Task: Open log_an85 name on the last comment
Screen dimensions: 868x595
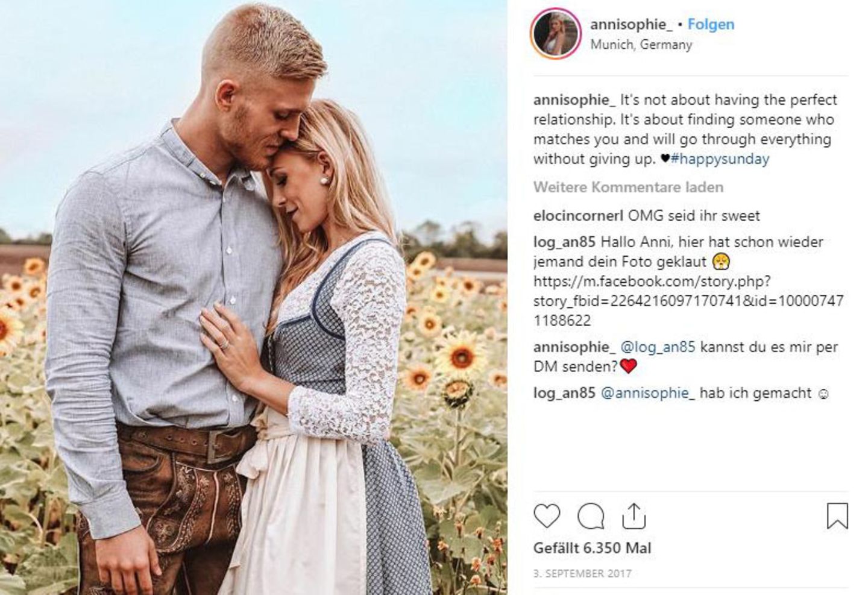Action: (x=564, y=394)
